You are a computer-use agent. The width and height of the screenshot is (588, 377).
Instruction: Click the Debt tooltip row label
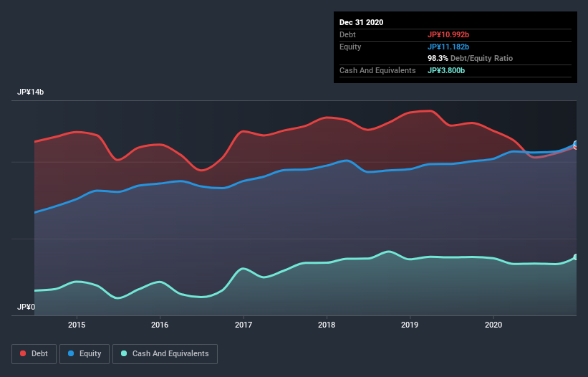click(x=347, y=34)
